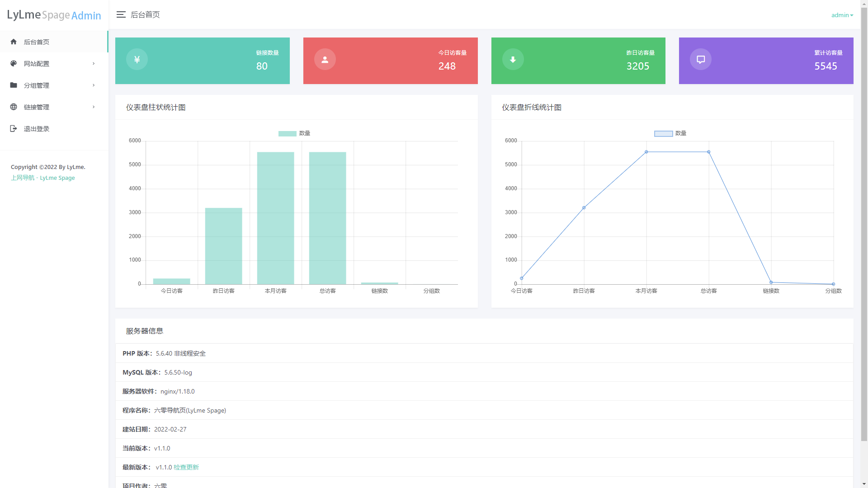
Task: Select the 退出登录 menu item
Action: click(x=37, y=129)
